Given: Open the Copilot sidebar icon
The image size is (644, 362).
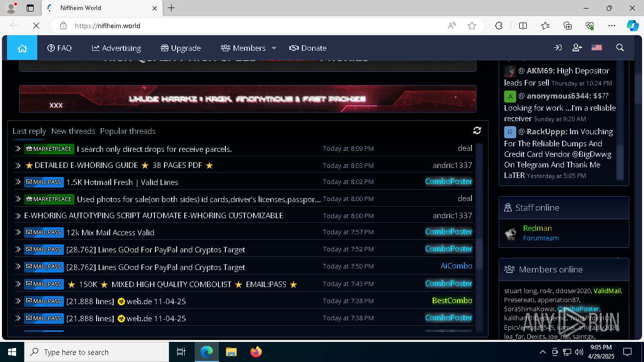Looking at the screenshot, I should (632, 26).
